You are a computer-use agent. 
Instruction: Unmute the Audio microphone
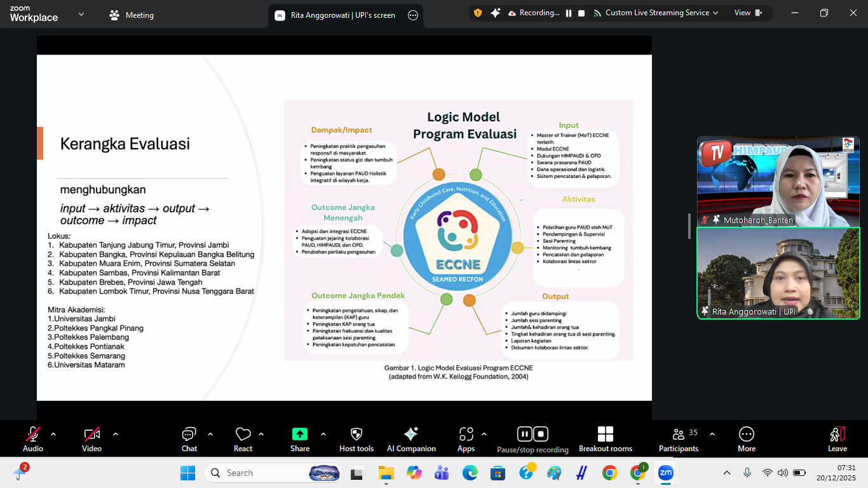pyautogui.click(x=33, y=439)
